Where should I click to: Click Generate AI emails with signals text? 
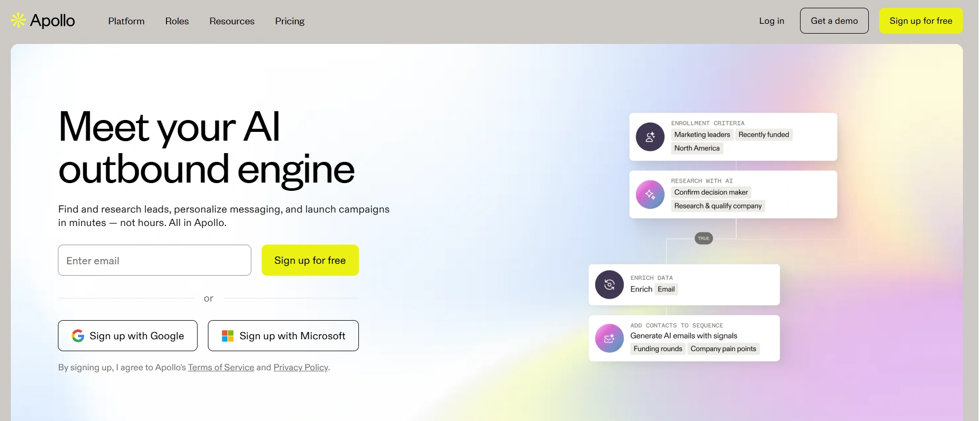(684, 336)
